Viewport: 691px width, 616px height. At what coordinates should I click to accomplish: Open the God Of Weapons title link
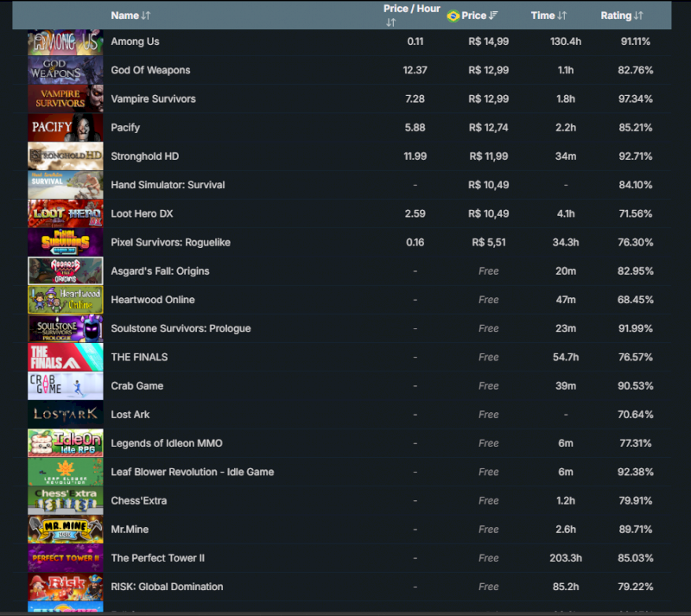(150, 70)
